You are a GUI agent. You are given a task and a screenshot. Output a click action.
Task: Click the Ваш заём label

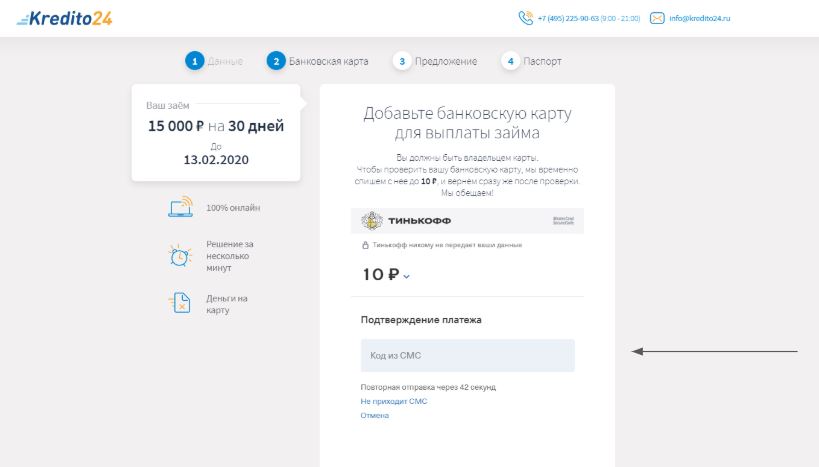point(168,106)
